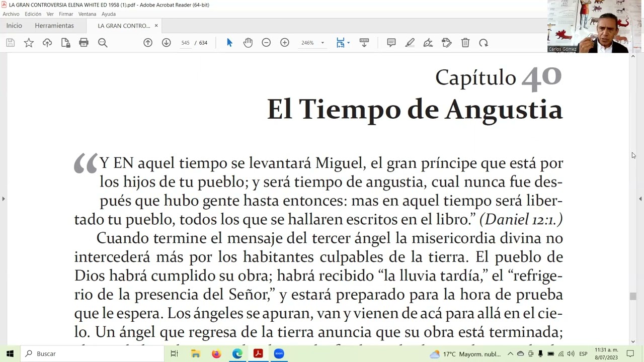Screen dimensions: 644x362
Task: Click the microphone tray icon
Action: pyautogui.click(x=540, y=354)
